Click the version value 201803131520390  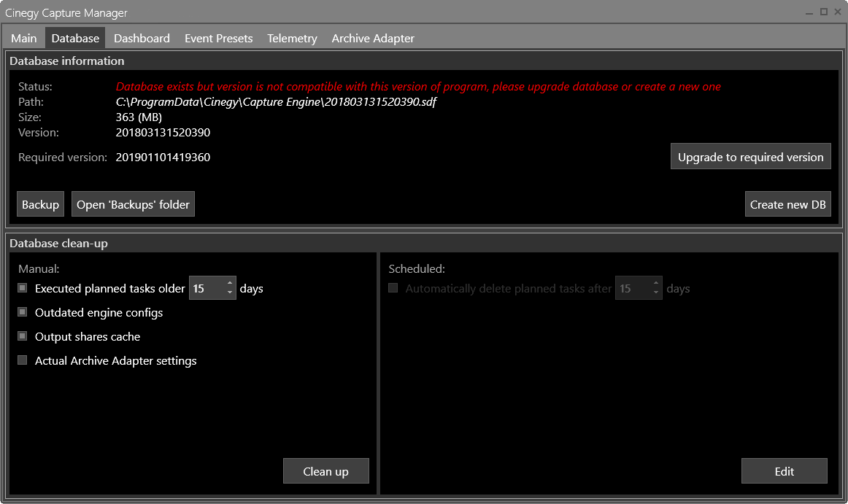(x=163, y=133)
